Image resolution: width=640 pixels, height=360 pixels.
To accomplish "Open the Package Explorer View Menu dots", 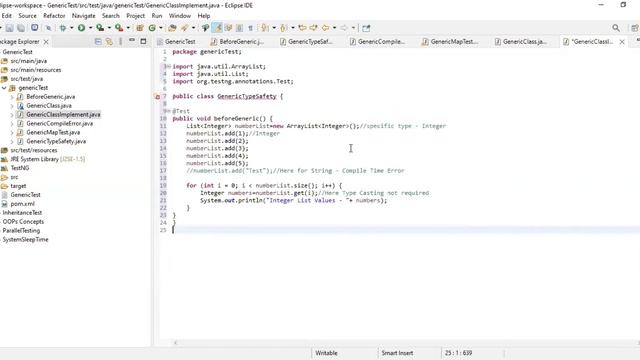I will point(120,41).
